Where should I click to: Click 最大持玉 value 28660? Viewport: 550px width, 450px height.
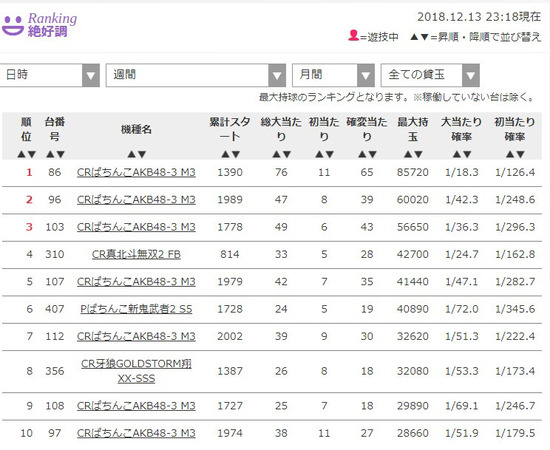[x=412, y=433]
